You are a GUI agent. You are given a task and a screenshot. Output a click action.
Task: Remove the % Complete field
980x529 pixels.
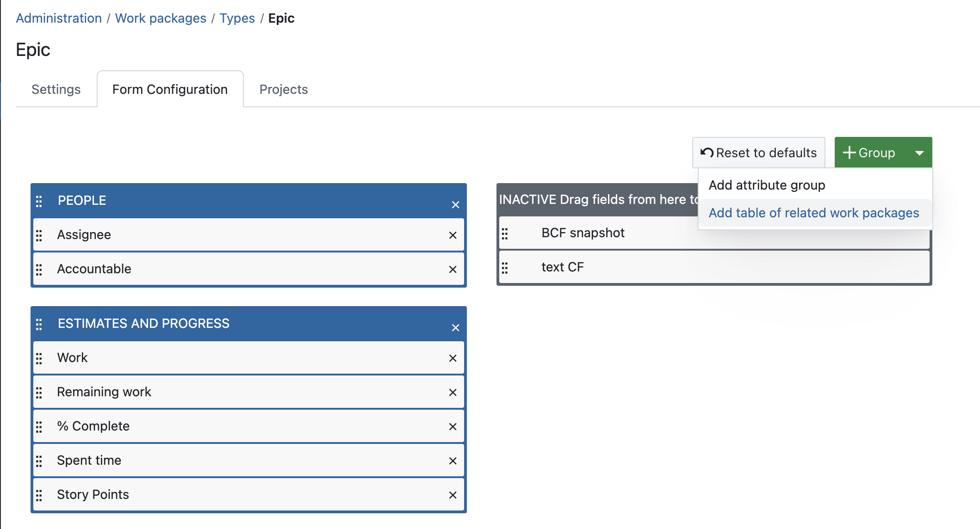click(452, 426)
